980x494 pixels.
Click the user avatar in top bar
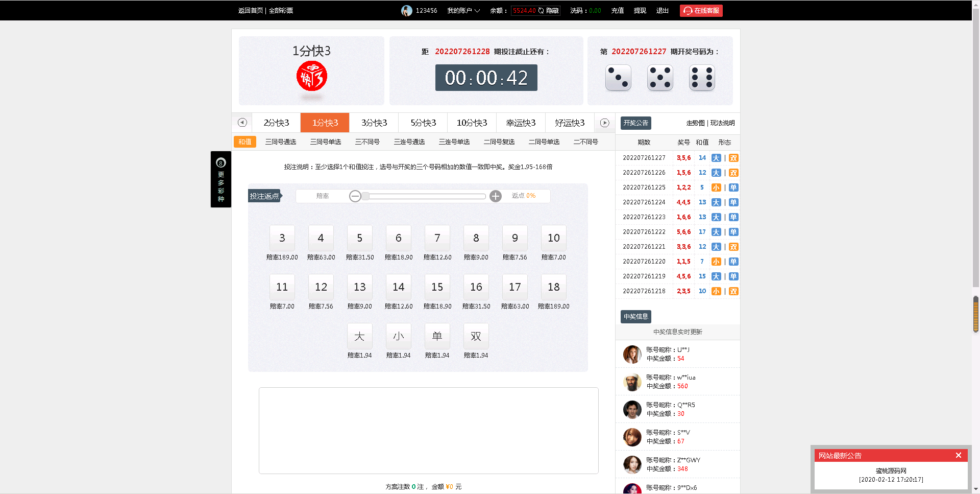coord(406,11)
